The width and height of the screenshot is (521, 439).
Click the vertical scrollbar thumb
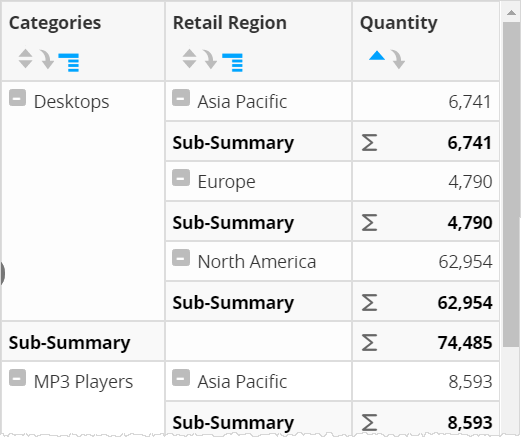tap(511, 185)
